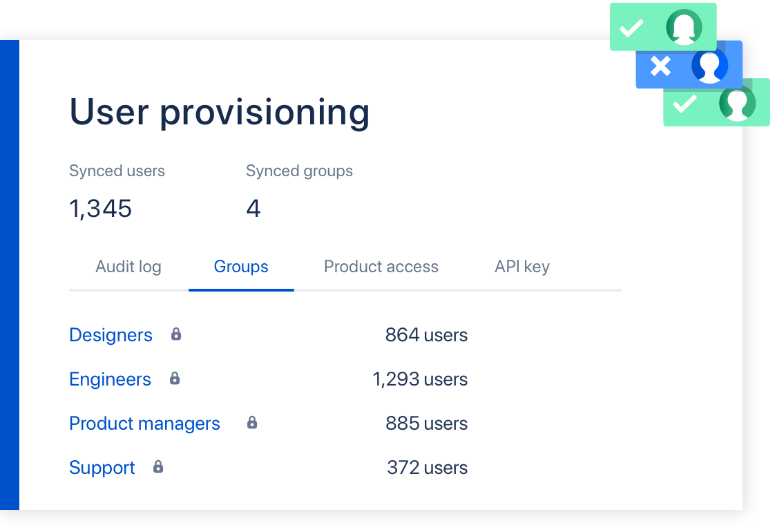
Task: Click the lock icon next to Support
Action: [x=158, y=467]
